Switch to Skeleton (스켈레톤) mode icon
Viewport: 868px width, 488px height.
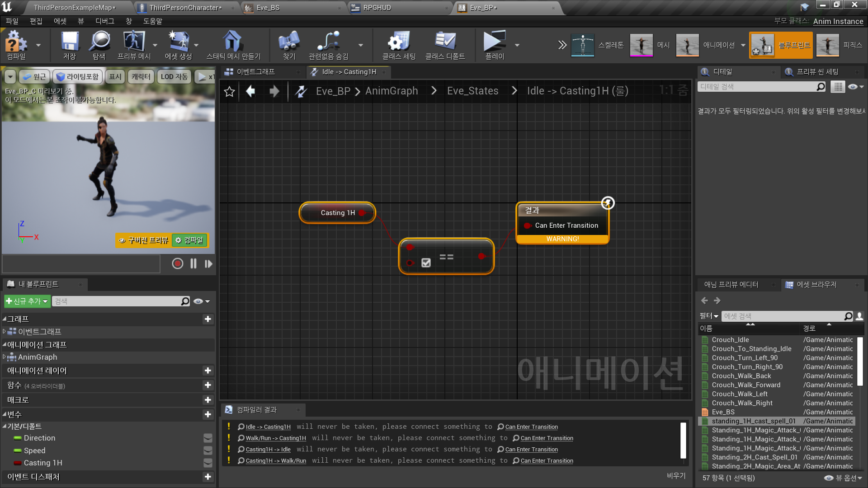click(x=582, y=45)
